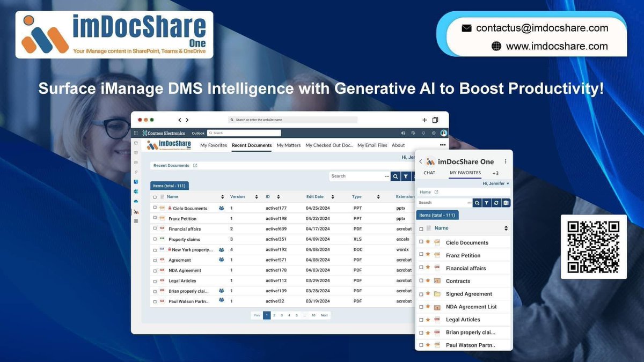Switch to My Favorites tab in main window
Screen dimensions: 644x362
click(x=214, y=145)
